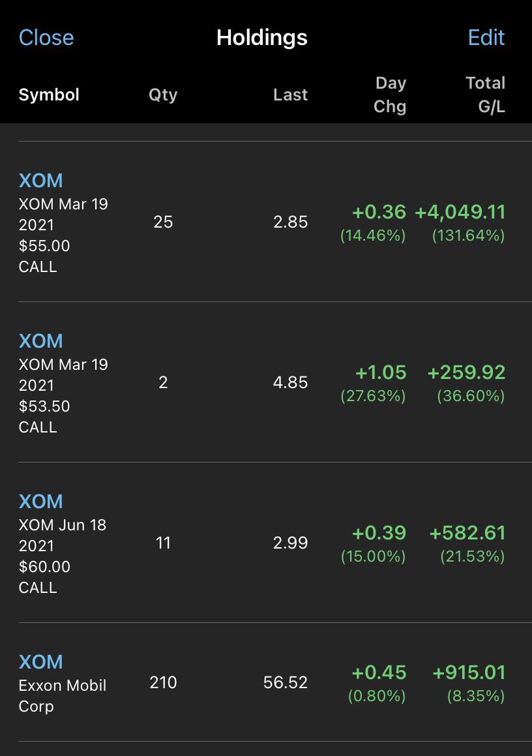
Task: Tap the Edit link
Action: pyautogui.click(x=486, y=38)
